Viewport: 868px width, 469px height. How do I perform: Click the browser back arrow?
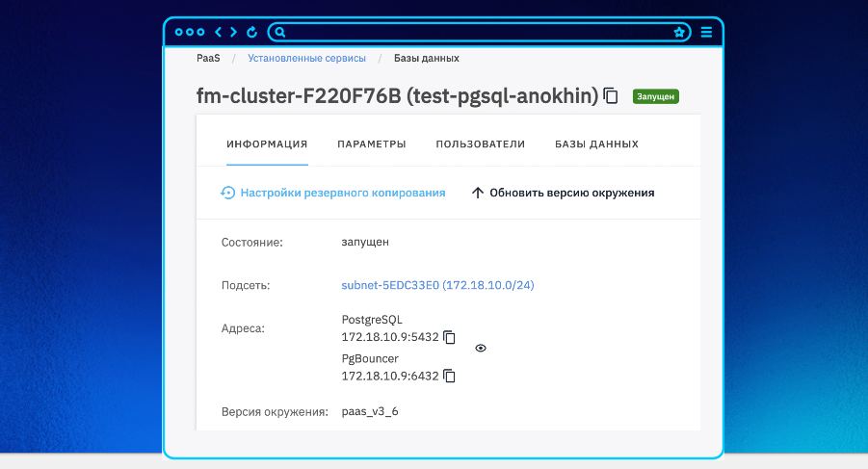pos(218,32)
